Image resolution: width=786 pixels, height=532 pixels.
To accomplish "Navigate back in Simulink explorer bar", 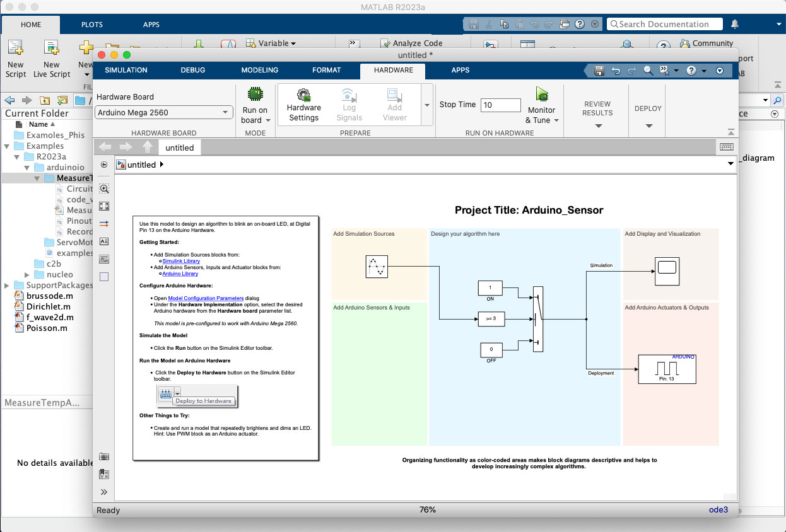I will point(106,147).
